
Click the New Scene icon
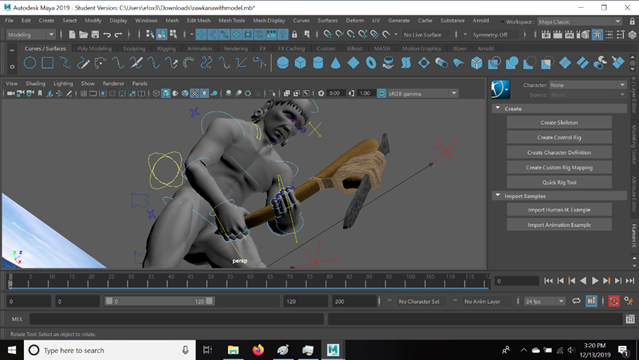pyautogui.click(x=72, y=35)
